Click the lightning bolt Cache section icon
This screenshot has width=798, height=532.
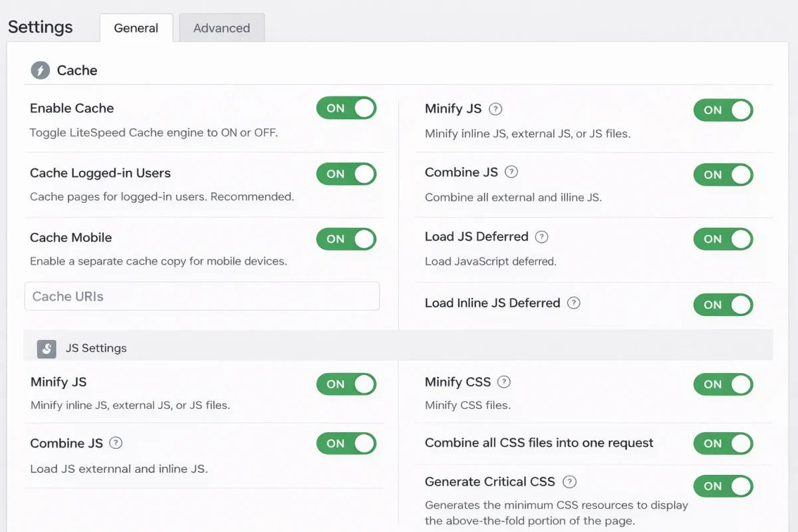41,70
